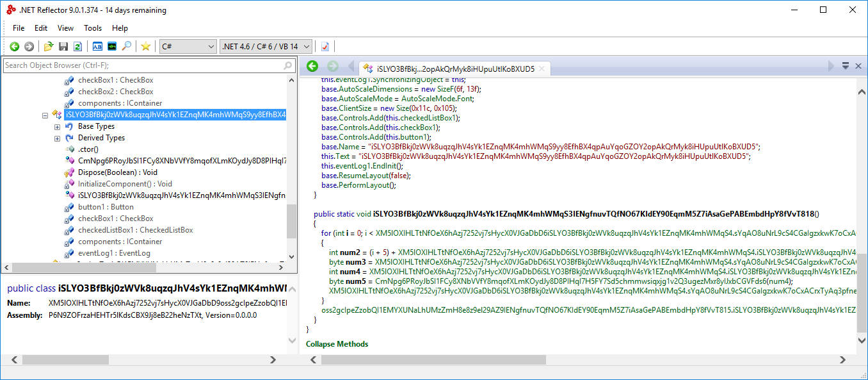
Task: Close the iSLYO3BfBkj code tab
Action: point(542,69)
